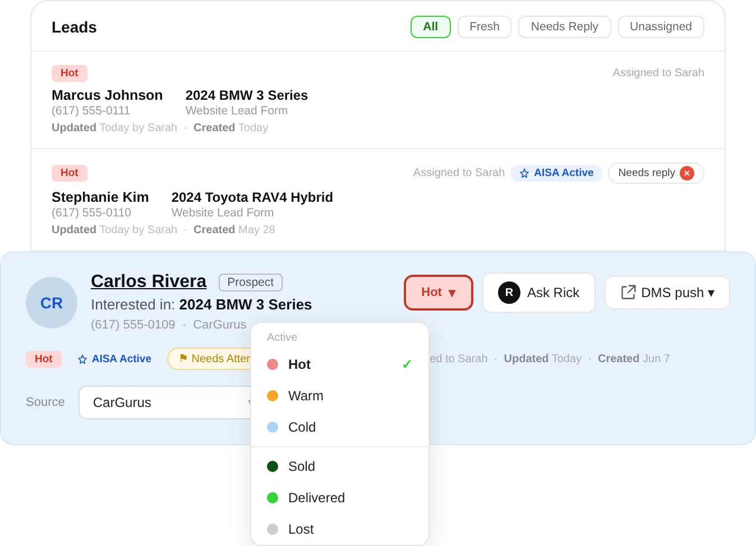The width and height of the screenshot is (756, 546).
Task: Click the Created May 28 text
Action: tap(234, 230)
